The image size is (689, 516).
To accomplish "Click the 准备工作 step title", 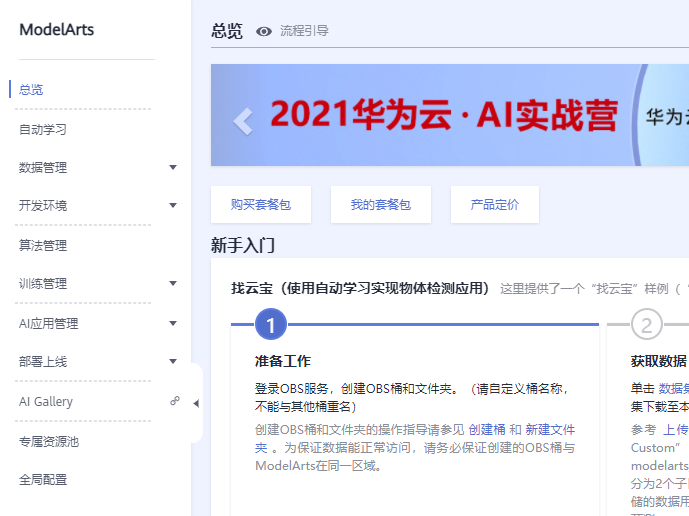I will point(283,361).
